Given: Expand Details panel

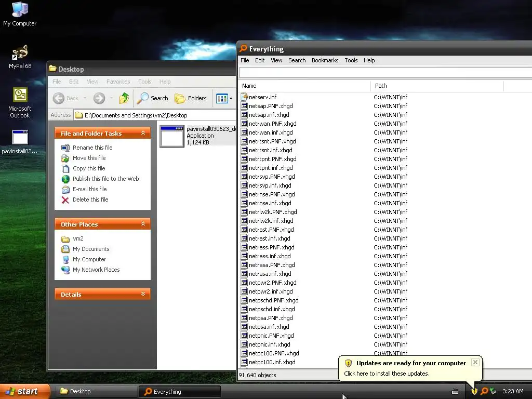Looking at the screenshot, I should point(143,294).
